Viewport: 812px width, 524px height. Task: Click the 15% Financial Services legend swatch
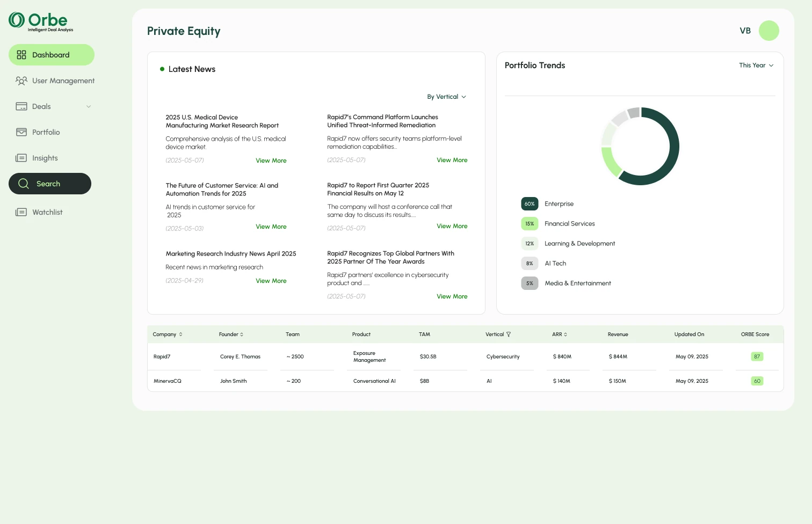(530, 224)
